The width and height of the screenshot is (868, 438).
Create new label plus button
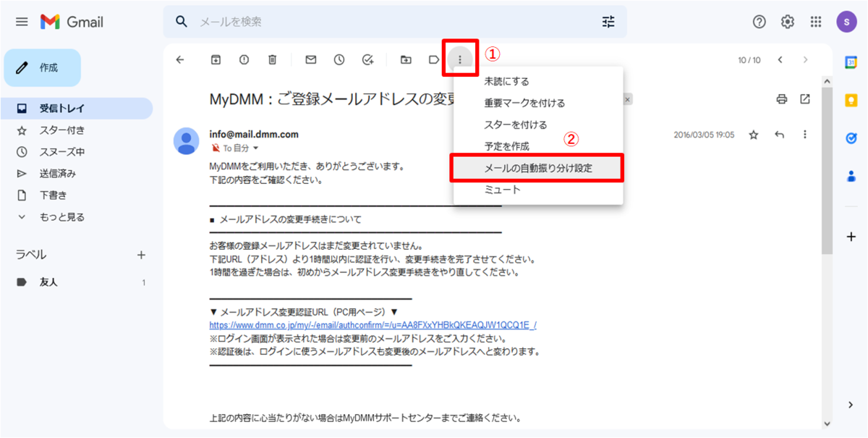[x=141, y=255]
